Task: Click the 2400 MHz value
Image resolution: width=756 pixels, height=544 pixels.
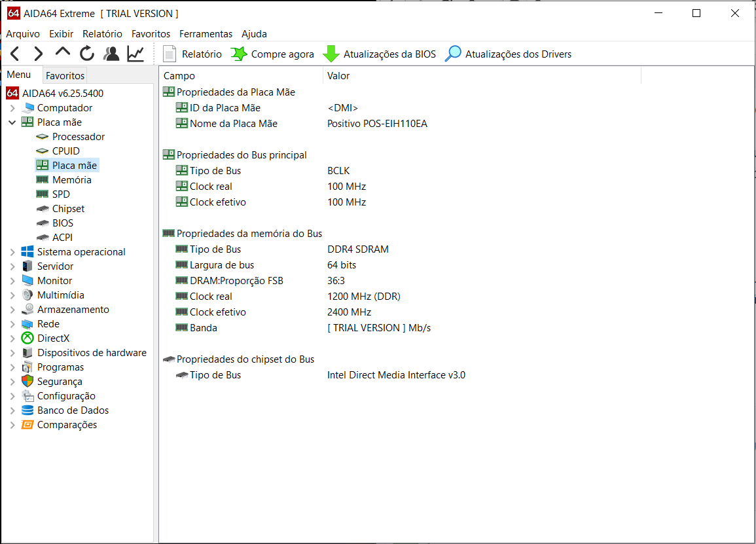Action: (x=349, y=312)
